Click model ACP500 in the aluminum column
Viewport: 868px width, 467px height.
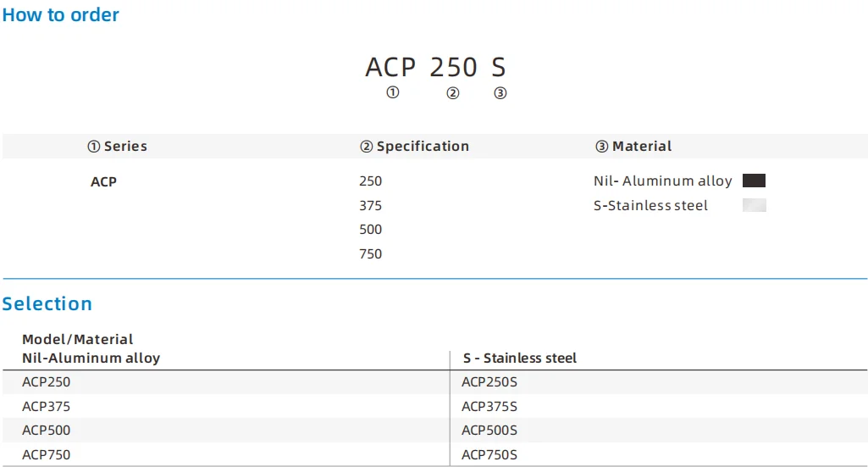click(x=47, y=430)
